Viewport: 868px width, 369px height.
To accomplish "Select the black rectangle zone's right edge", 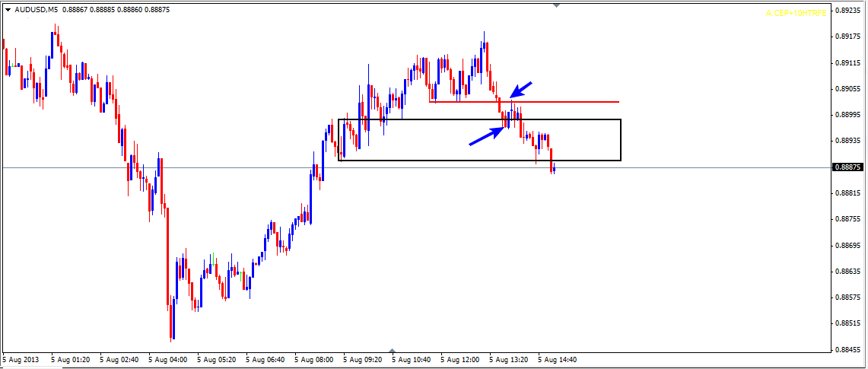I will [x=622, y=140].
